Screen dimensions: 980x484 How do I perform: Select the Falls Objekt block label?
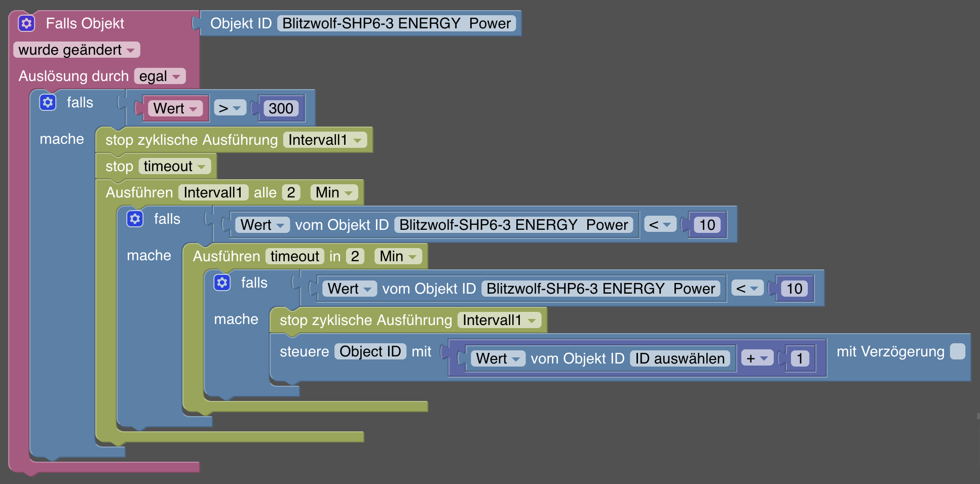[85, 23]
